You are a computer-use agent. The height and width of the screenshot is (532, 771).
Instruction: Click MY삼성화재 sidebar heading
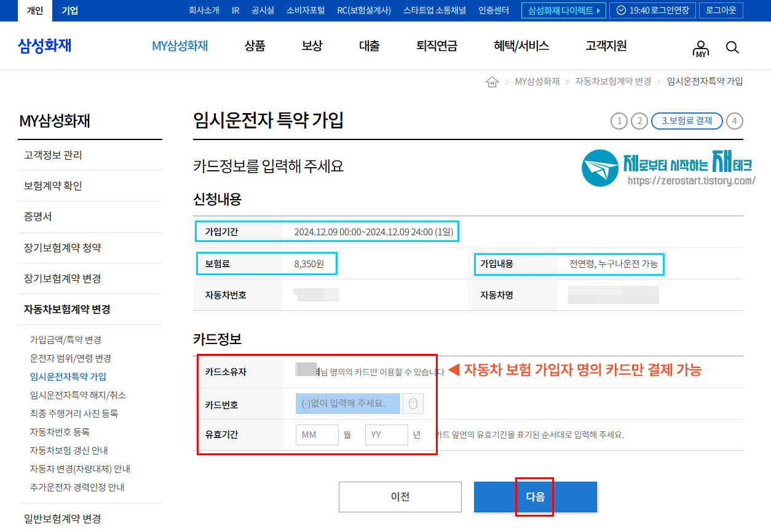tap(55, 121)
